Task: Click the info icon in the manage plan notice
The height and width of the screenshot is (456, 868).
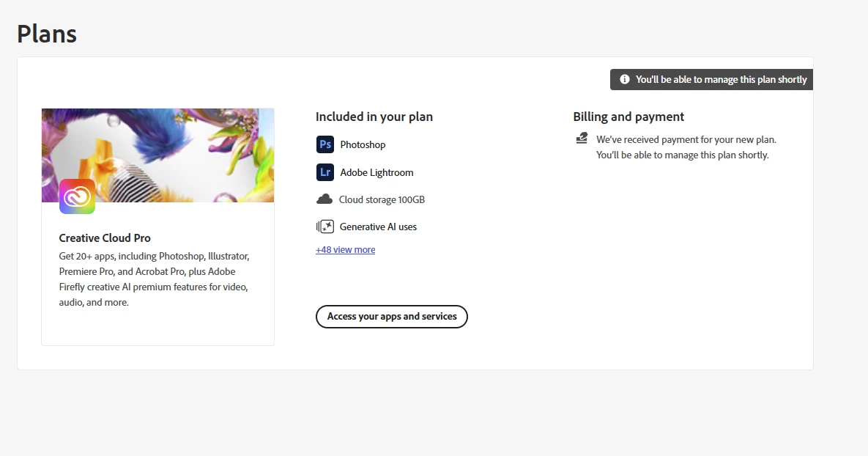Action: [624, 79]
